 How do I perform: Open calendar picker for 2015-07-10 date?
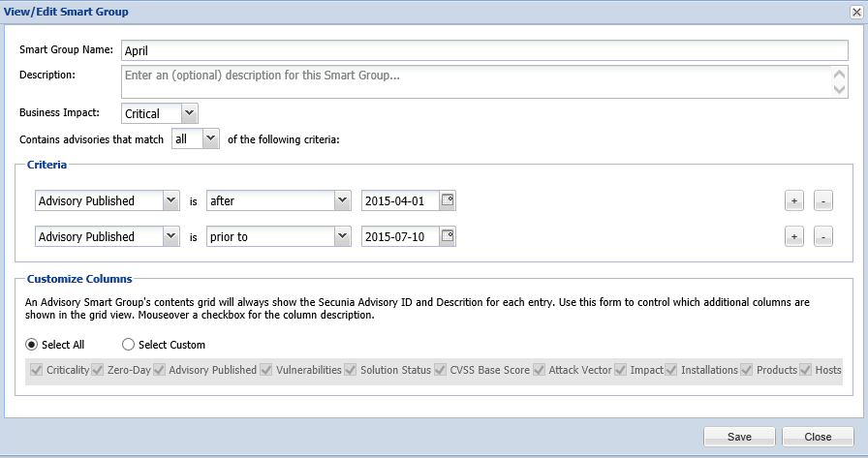pyautogui.click(x=447, y=236)
